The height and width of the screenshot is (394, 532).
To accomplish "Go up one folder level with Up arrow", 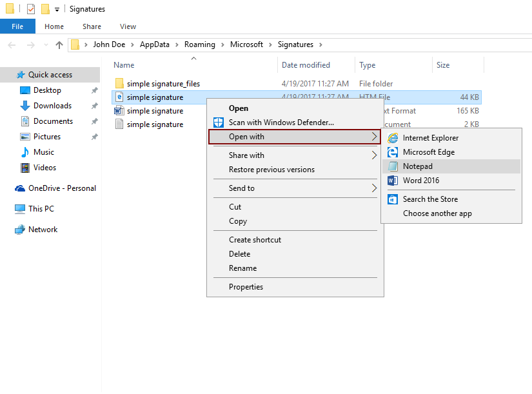I will tap(59, 44).
